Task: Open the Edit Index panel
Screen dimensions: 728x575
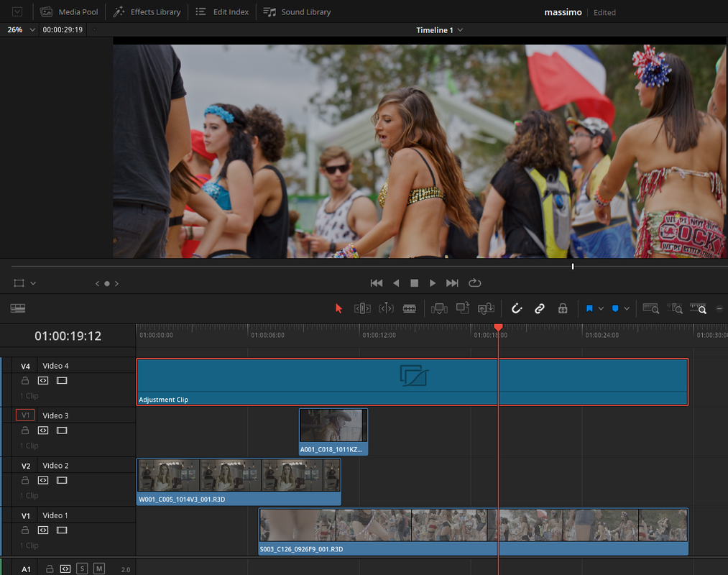Action: (222, 11)
